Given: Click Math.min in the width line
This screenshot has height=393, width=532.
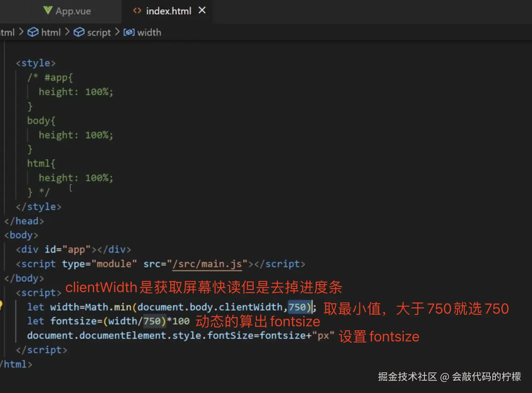Looking at the screenshot, I should pyautogui.click(x=108, y=307).
